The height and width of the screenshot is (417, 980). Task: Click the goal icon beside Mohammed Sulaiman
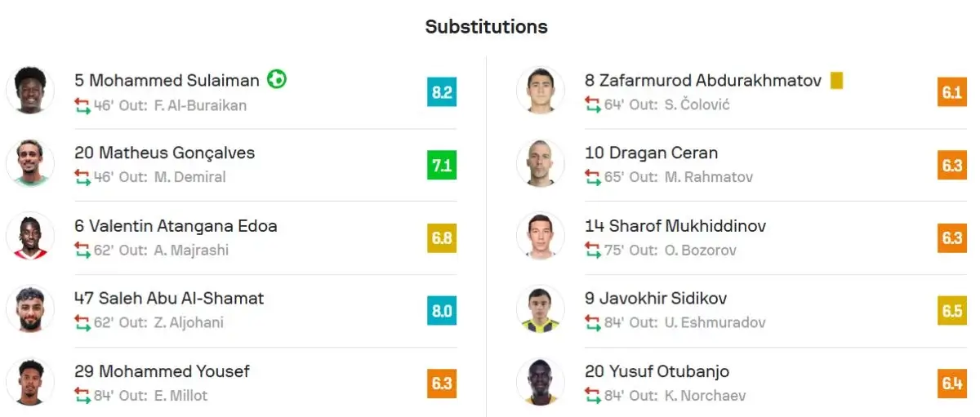coord(277,80)
